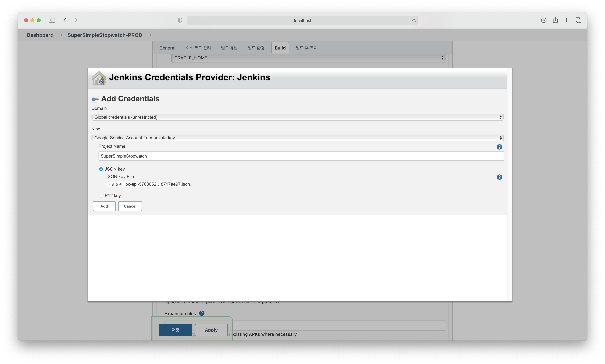The width and height of the screenshot is (605, 364).
Task: Click into the Project Name input field
Action: [x=301, y=156]
